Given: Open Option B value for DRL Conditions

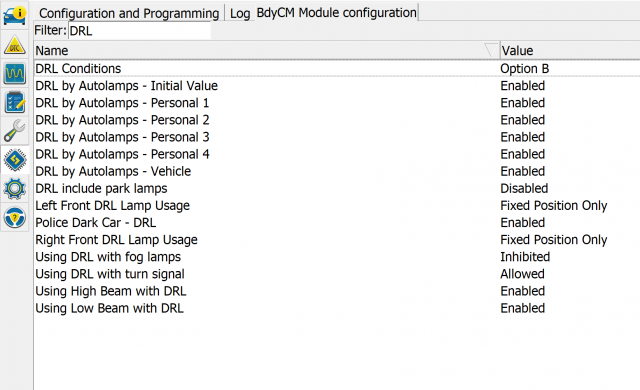Looking at the screenshot, I should pos(524,69).
